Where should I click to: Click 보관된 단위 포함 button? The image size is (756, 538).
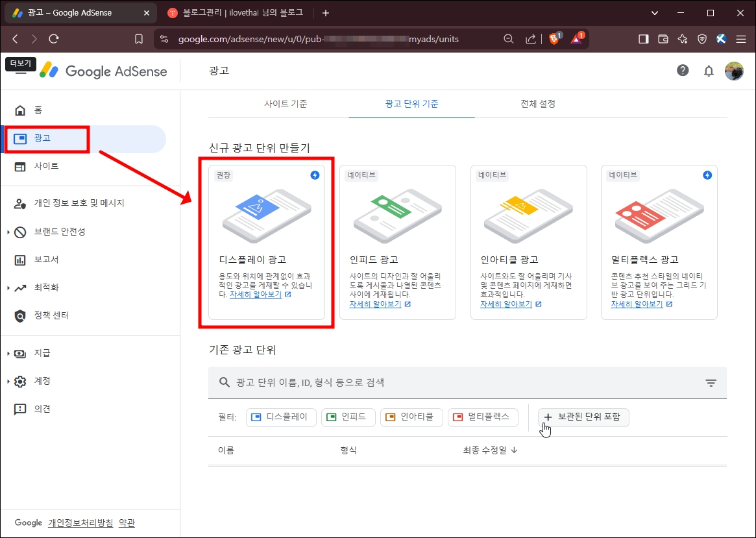583,417
